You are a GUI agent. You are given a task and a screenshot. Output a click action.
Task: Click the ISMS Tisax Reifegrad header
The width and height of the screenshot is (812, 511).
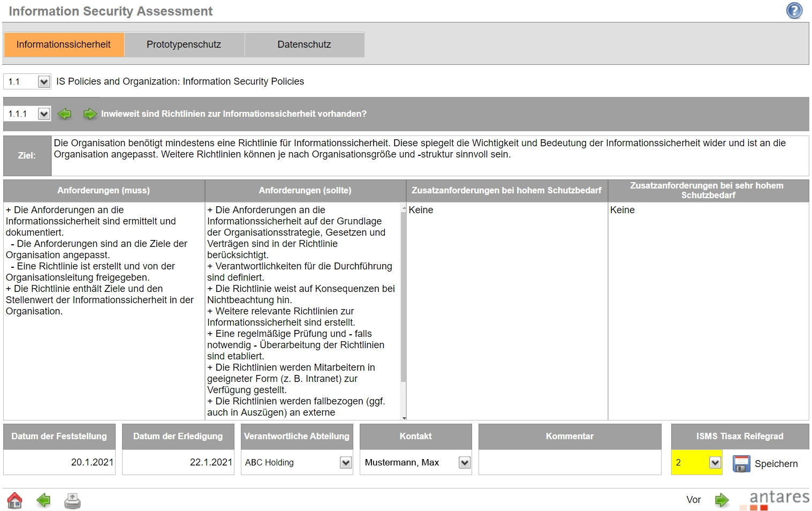point(740,437)
